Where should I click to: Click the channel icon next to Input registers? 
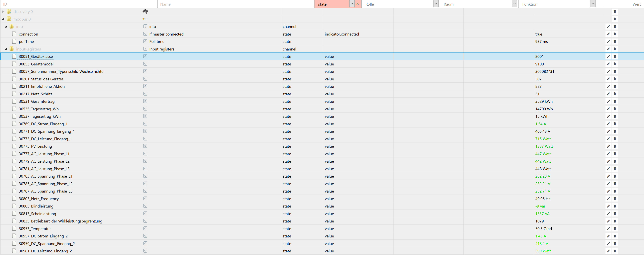click(145, 49)
